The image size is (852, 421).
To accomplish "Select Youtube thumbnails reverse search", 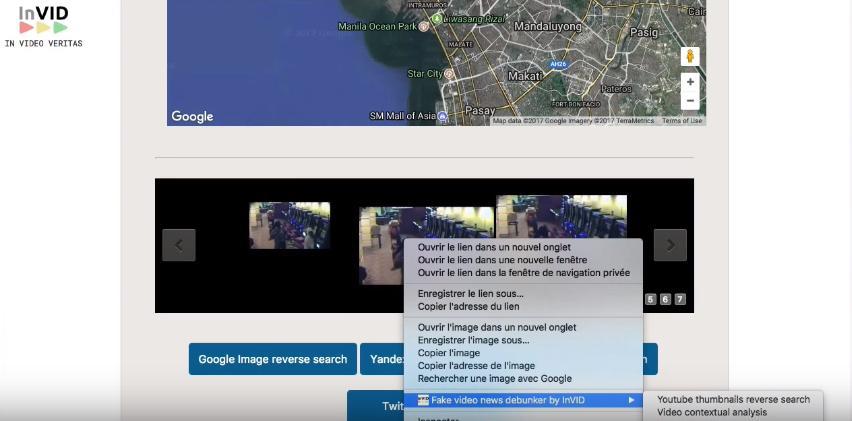I will [x=733, y=399].
